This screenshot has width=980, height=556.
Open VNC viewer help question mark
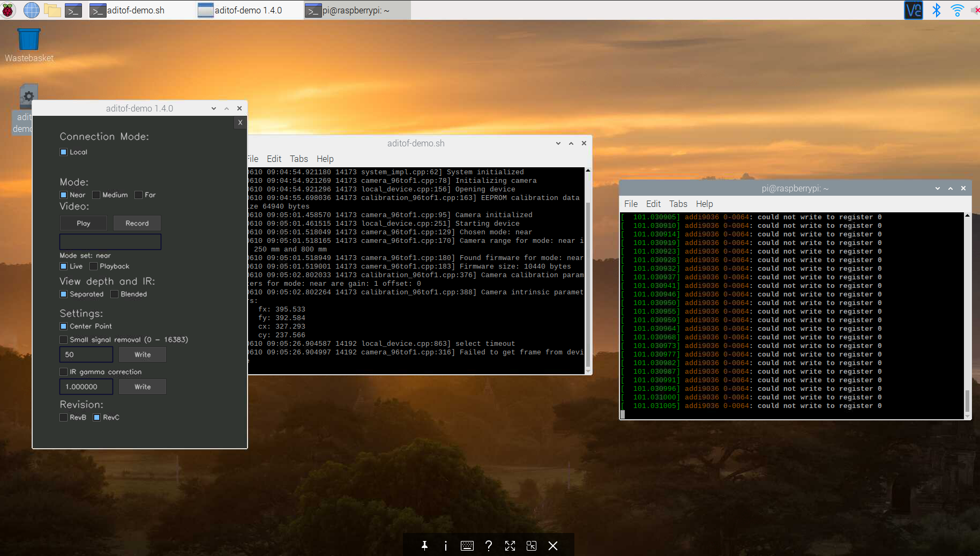pyautogui.click(x=489, y=545)
